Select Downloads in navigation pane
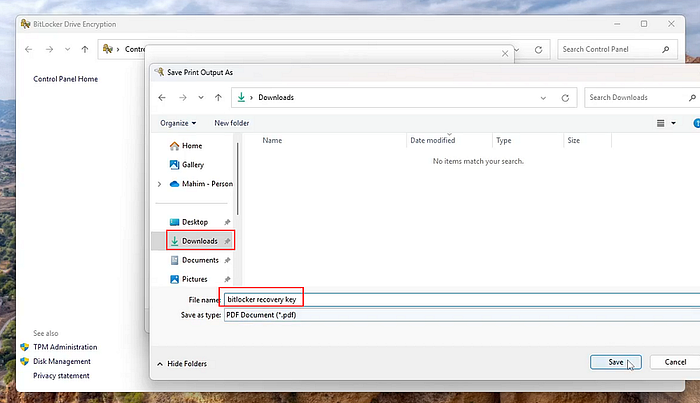 (x=200, y=241)
